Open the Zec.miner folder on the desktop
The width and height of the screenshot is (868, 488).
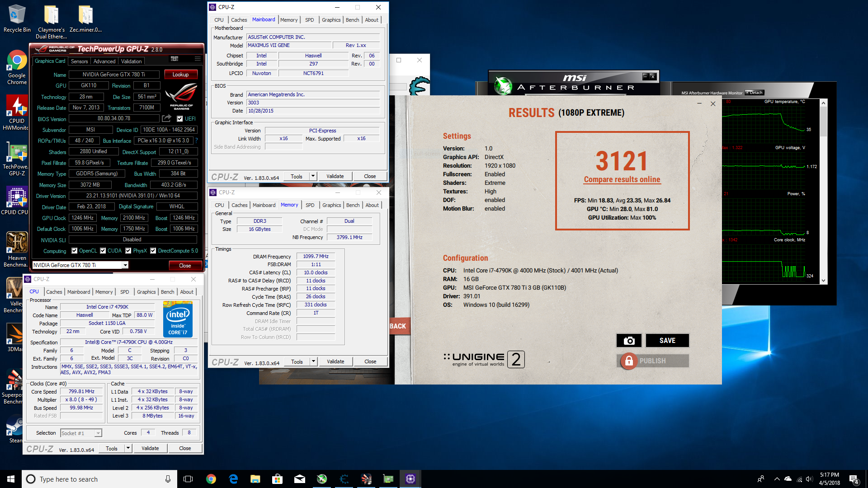[85, 19]
